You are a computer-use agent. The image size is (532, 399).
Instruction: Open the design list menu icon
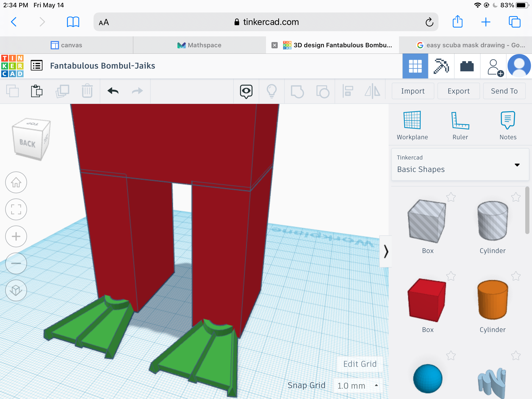point(37,65)
